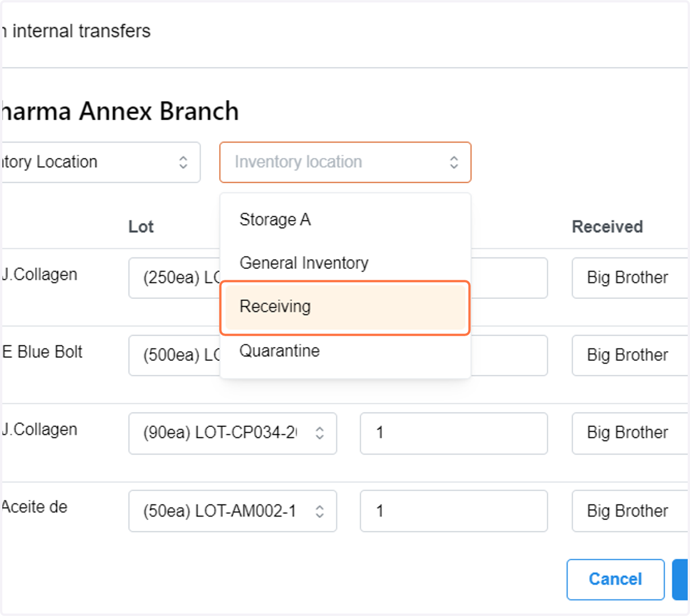This screenshot has width=690, height=616.
Task: Click quantity field in LOT-AM002 row
Action: click(x=454, y=511)
